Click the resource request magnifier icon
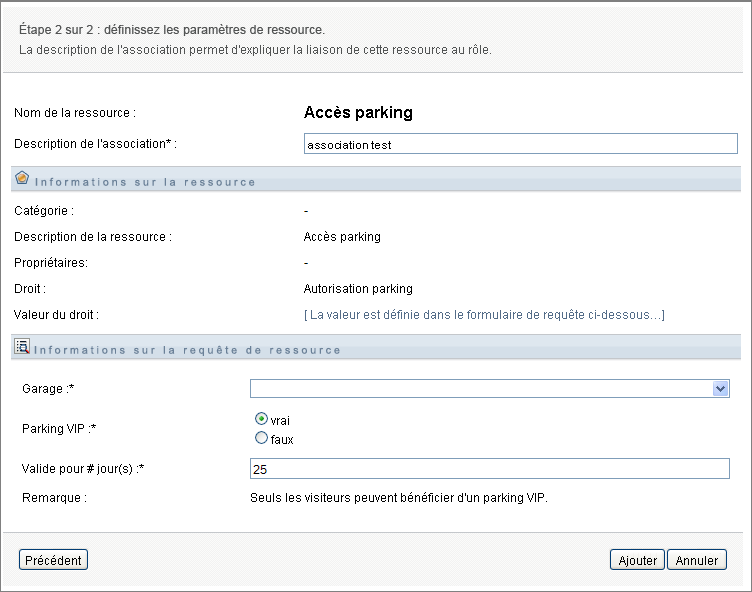 23,347
